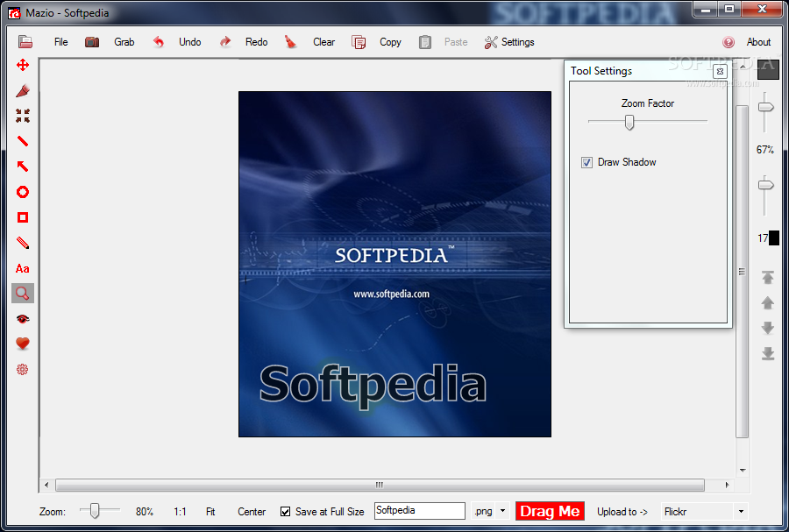The height and width of the screenshot is (532, 789).
Task: Select the eye blur tool
Action: pyautogui.click(x=23, y=319)
